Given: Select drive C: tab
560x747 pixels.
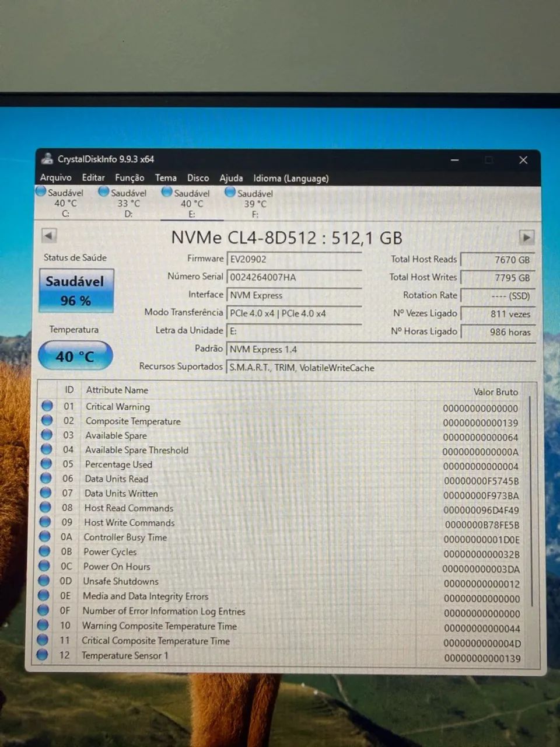Looking at the screenshot, I should click(64, 203).
